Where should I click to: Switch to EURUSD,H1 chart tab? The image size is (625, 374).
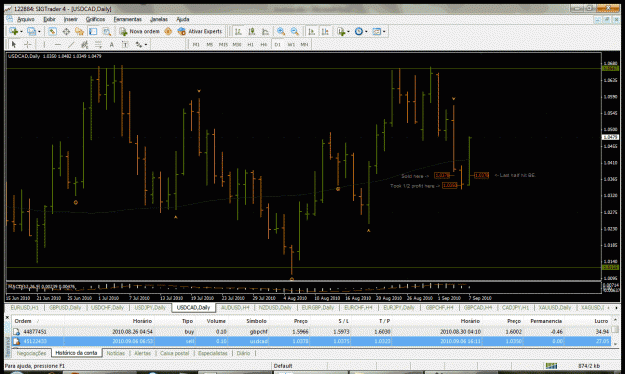click(x=24, y=307)
